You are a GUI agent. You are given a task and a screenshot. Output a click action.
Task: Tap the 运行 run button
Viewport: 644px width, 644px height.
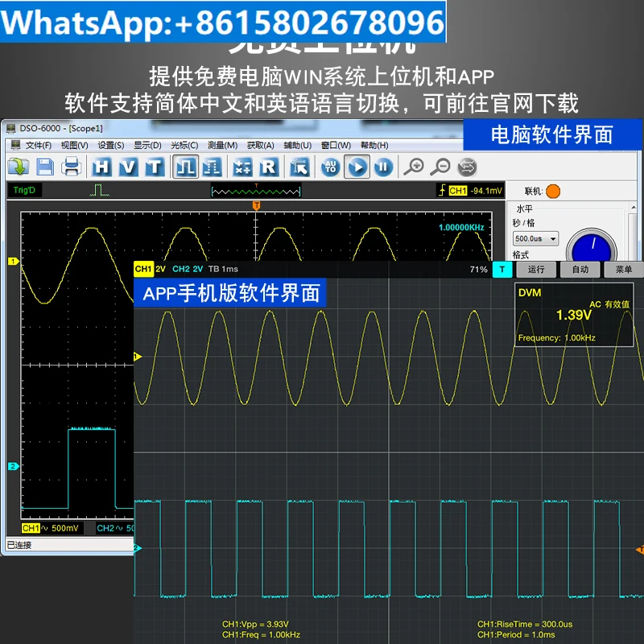(x=536, y=270)
